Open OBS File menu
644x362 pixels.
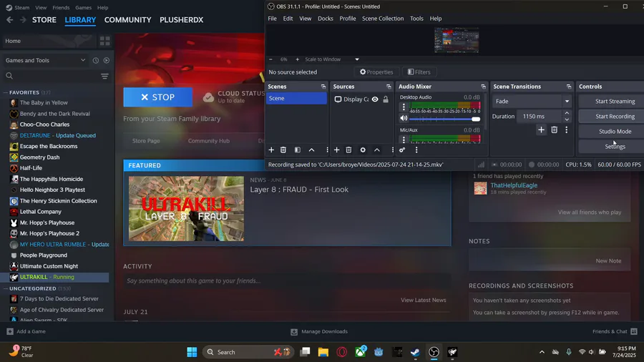pos(272,19)
